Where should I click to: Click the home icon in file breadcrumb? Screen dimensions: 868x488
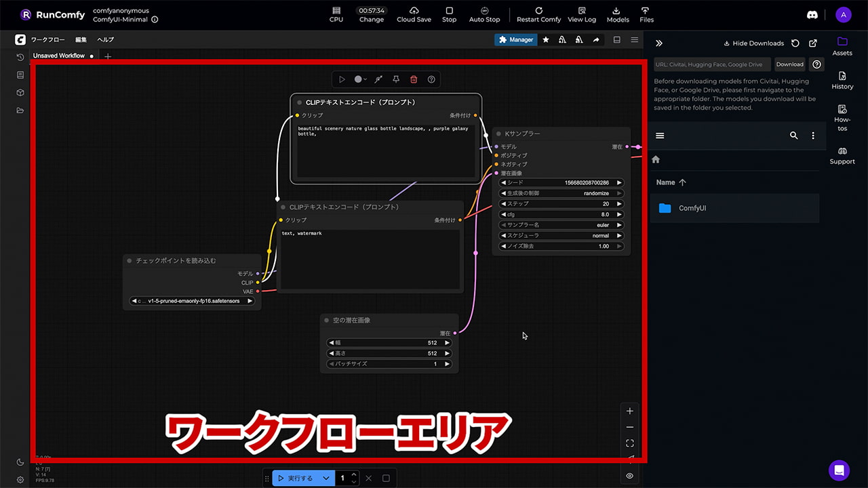pyautogui.click(x=656, y=160)
